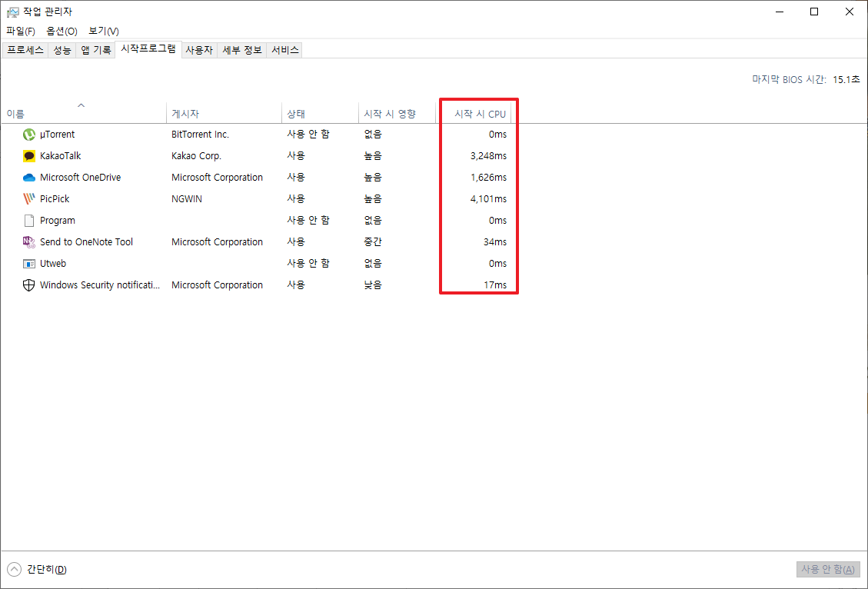Image resolution: width=868 pixels, height=589 pixels.
Task: Open the 파일(F) menu
Action: pos(21,31)
